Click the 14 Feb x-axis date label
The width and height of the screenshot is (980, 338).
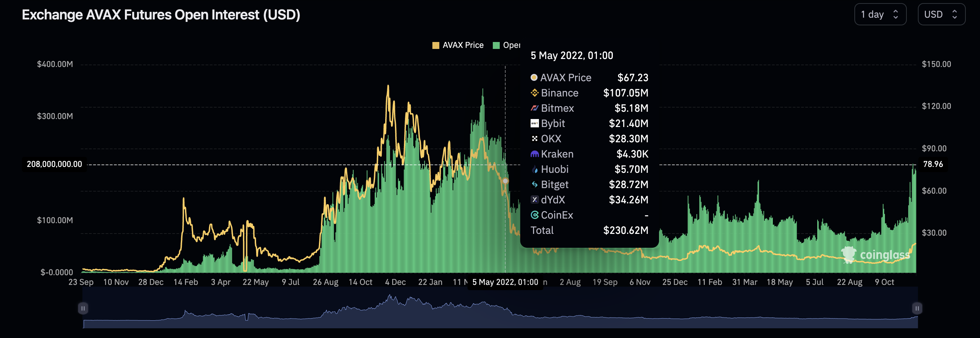(186, 282)
